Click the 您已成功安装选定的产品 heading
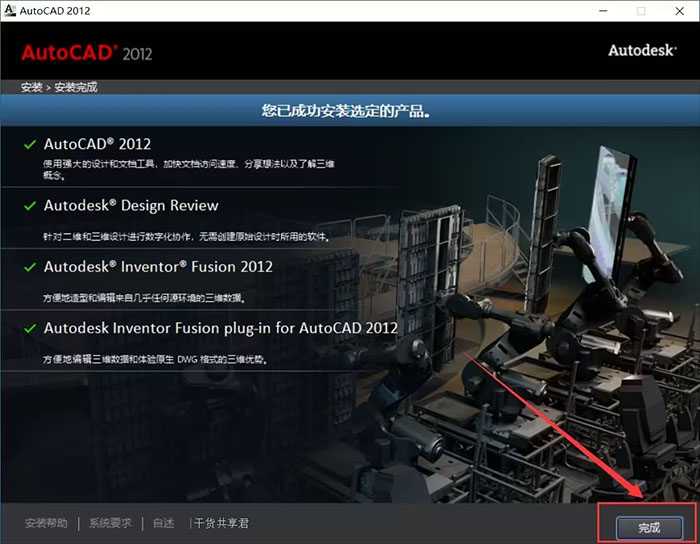The image size is (700, 544). point(346,111)
